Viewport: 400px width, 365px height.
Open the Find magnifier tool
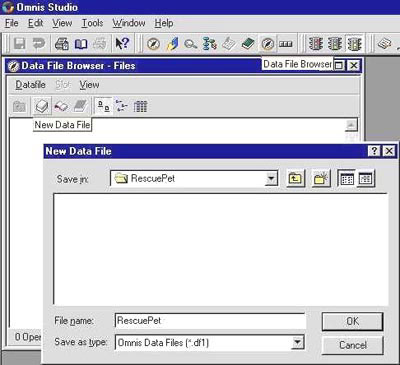[x=191, y=44]
